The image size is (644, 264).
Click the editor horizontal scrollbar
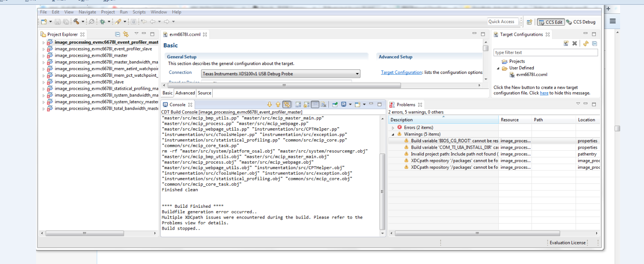pyautogui.click(x=284, y=85)
